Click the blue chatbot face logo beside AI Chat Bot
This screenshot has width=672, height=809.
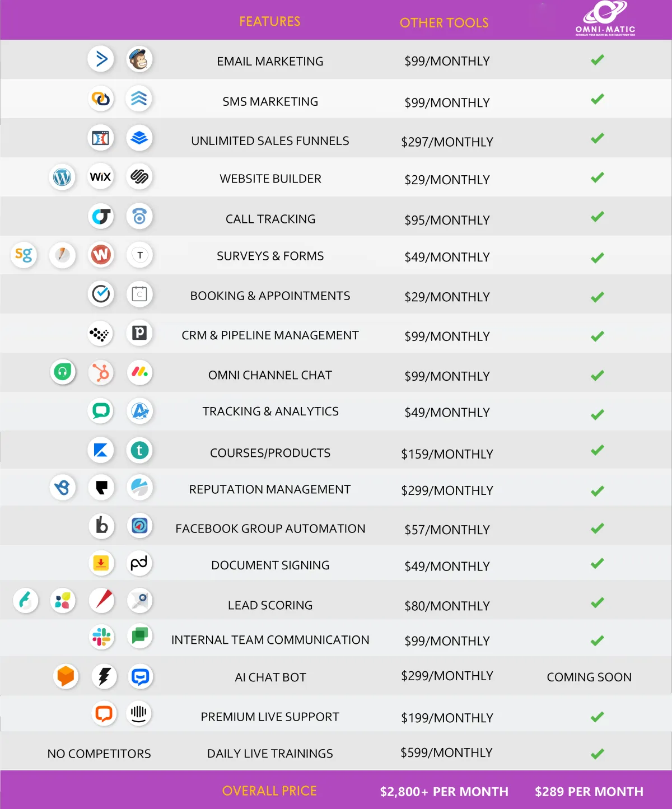point(140,676)
